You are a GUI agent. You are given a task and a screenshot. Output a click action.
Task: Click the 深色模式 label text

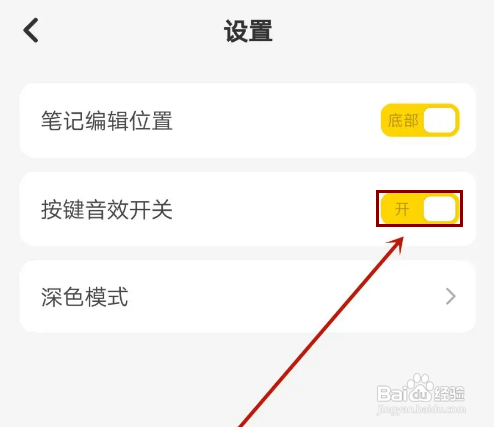85,297
